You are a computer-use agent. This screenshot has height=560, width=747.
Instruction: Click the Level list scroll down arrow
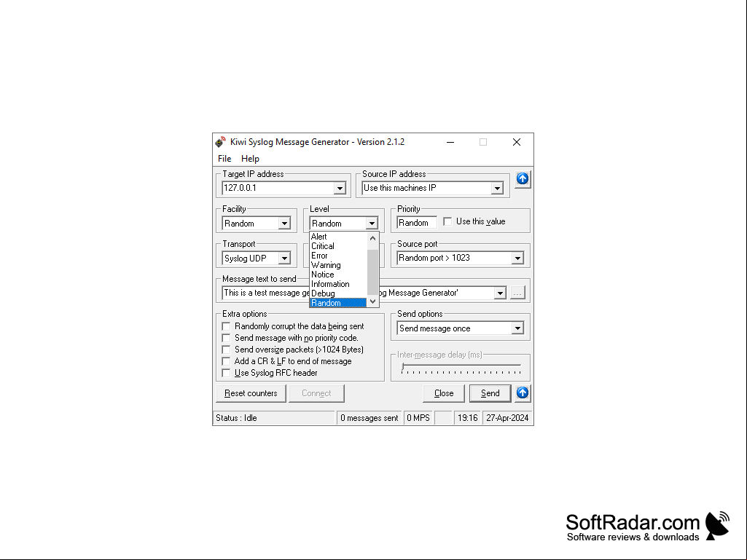(373, 301)
